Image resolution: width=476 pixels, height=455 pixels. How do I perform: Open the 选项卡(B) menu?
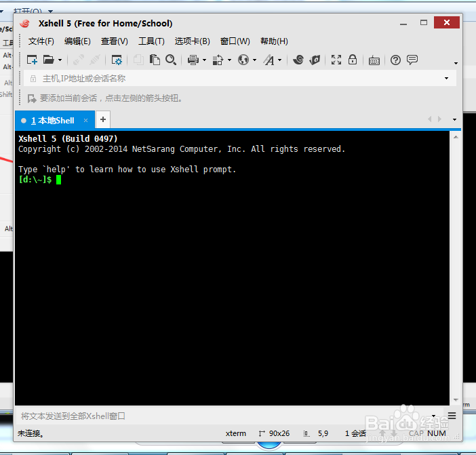click(x=192, y=41)
